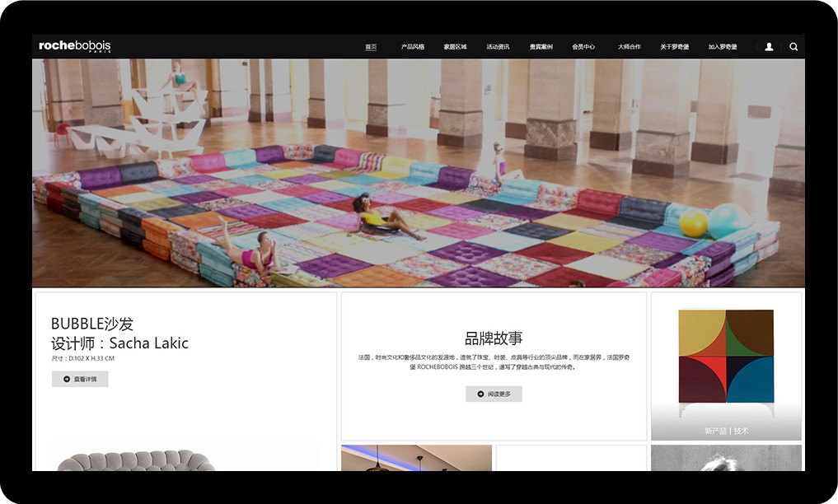Open the 产品风格 menu item
This screenshot has width=838, height=504.
coord(413,47)
